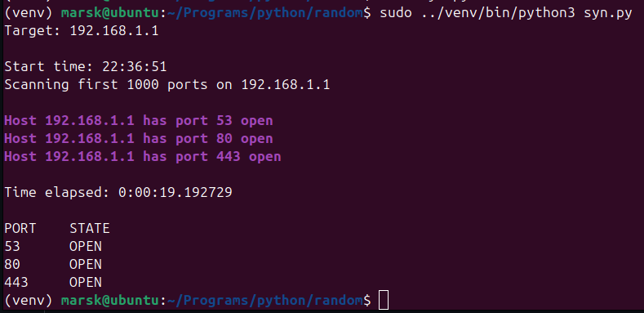The height and width of the screenshot is (313, 644).
Task: Click the 'Target: 192.168.1.1' line
Action: (82, 31)
